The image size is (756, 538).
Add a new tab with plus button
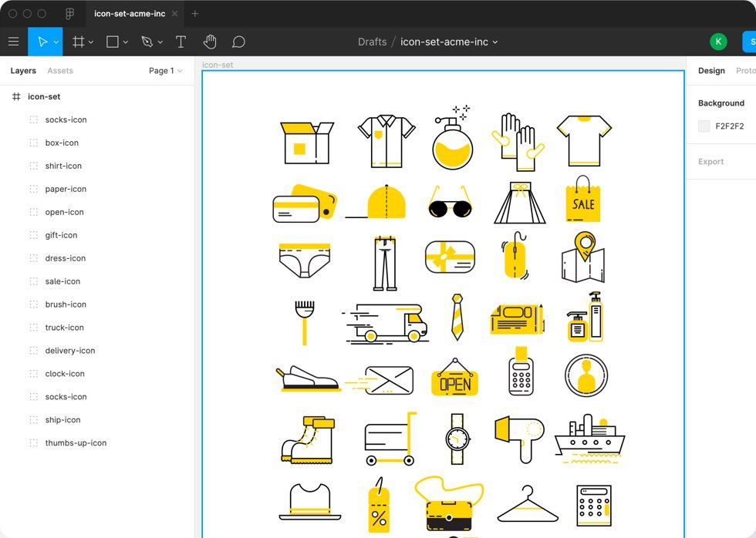195,14
